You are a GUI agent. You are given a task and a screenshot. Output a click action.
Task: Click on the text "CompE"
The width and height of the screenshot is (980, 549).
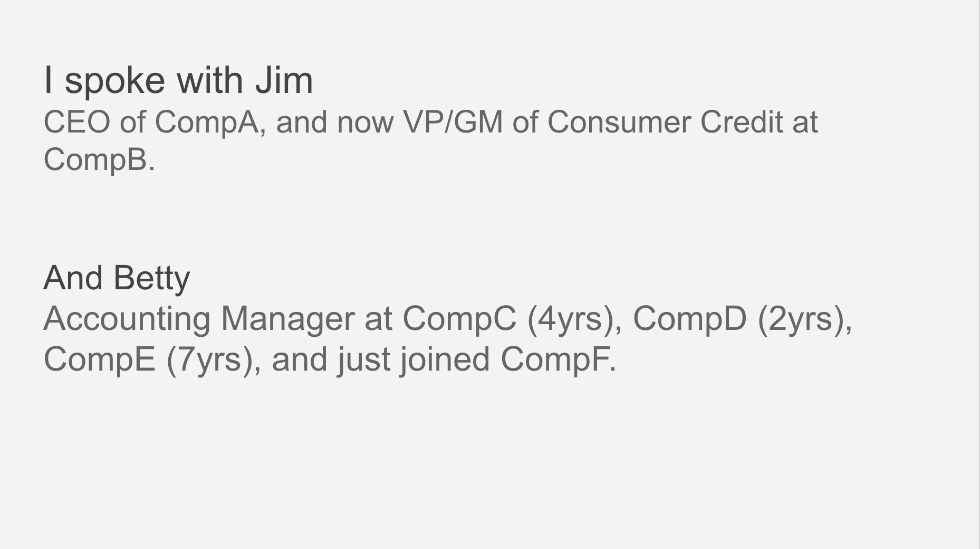click(x=99, y=359)
